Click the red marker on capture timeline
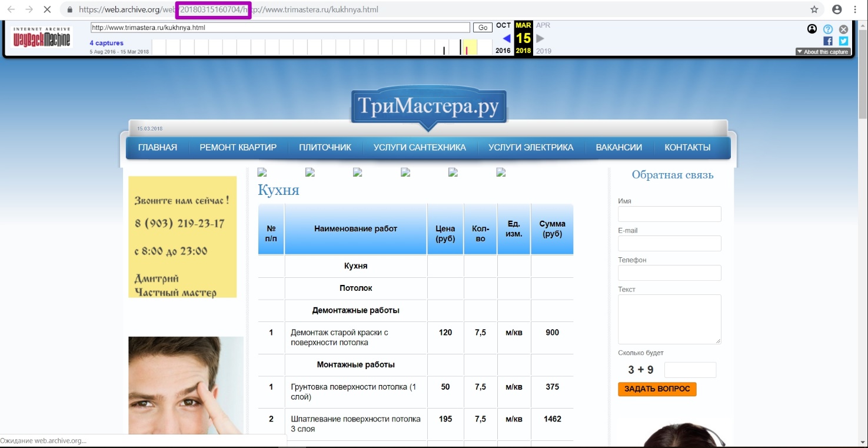The width and height of the screenshot is (868, 448). point(467,50)
